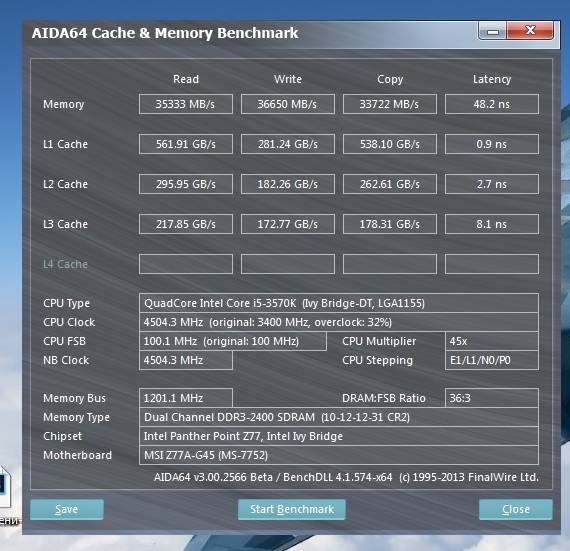570x551 pixels.
Task: Click the empty L4 Cache Copy box
Action: tap(390, 264)
